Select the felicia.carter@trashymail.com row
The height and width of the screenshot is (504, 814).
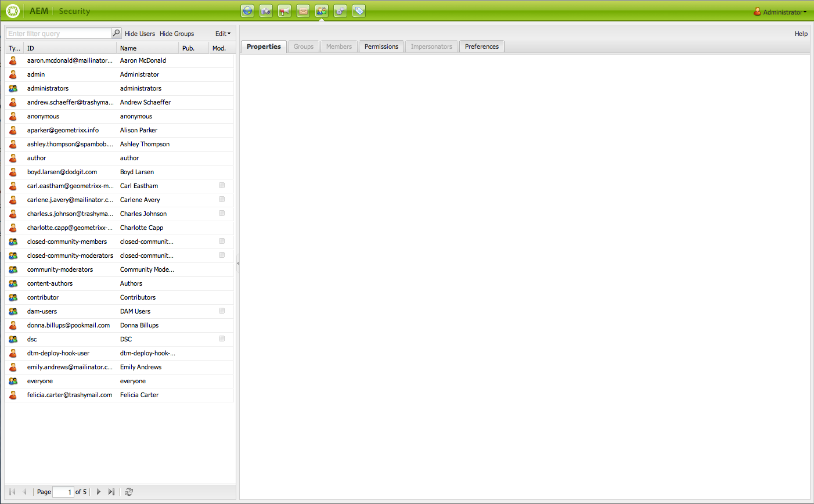[x=120, y=395]
